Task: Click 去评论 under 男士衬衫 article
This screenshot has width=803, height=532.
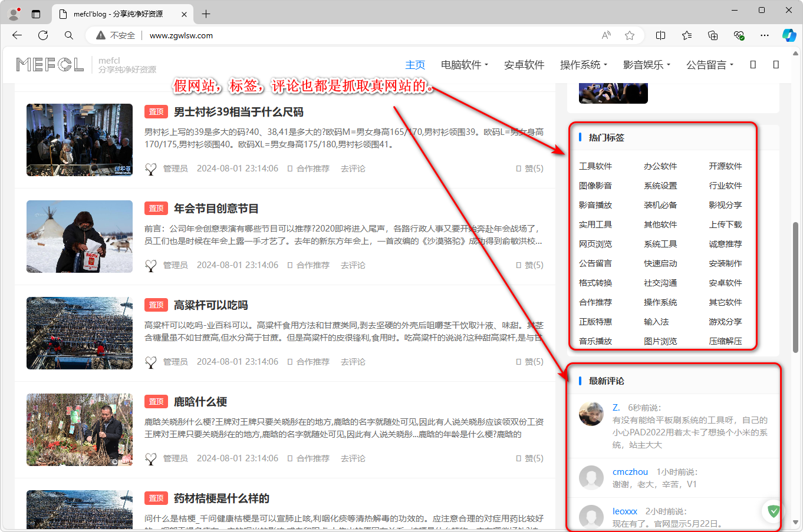Action: [x=353, y=168]
